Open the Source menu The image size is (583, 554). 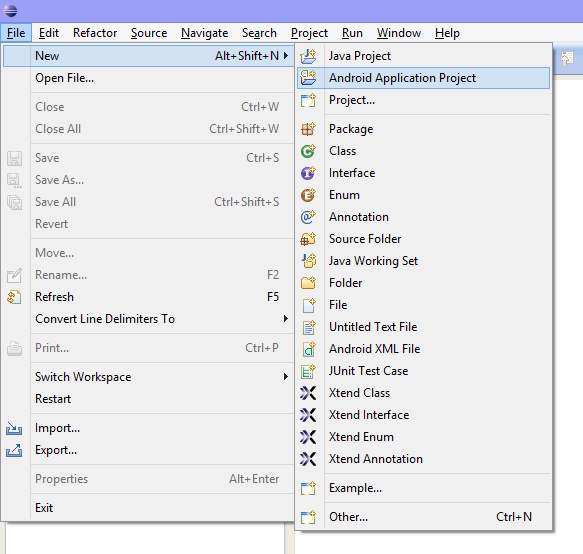(149, 33)
